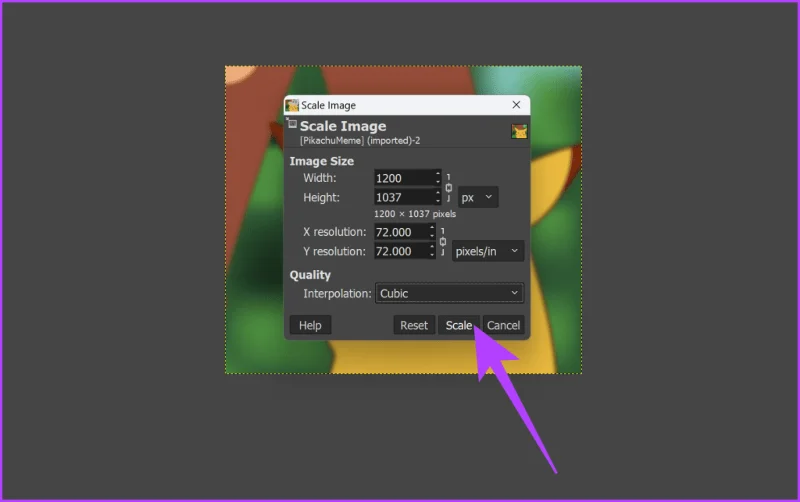This screenshot has width=800, height=502.
Task: Decrease Height with the down stepper
Action: pos(438,202)
